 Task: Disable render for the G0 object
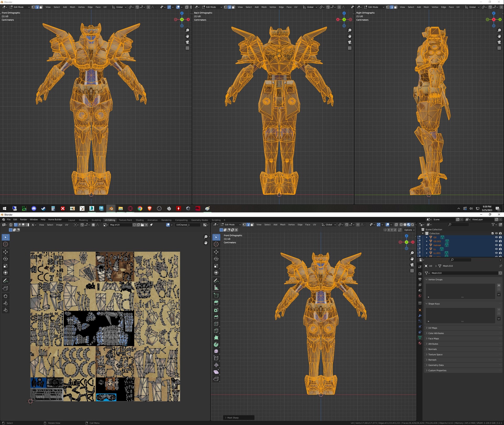click(500, 237)
